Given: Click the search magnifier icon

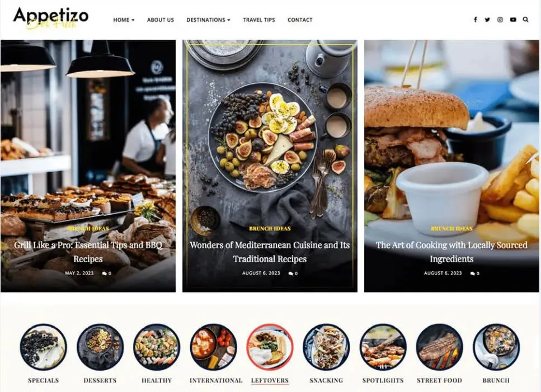Looking at the screenshot, I should click(525, 20).
